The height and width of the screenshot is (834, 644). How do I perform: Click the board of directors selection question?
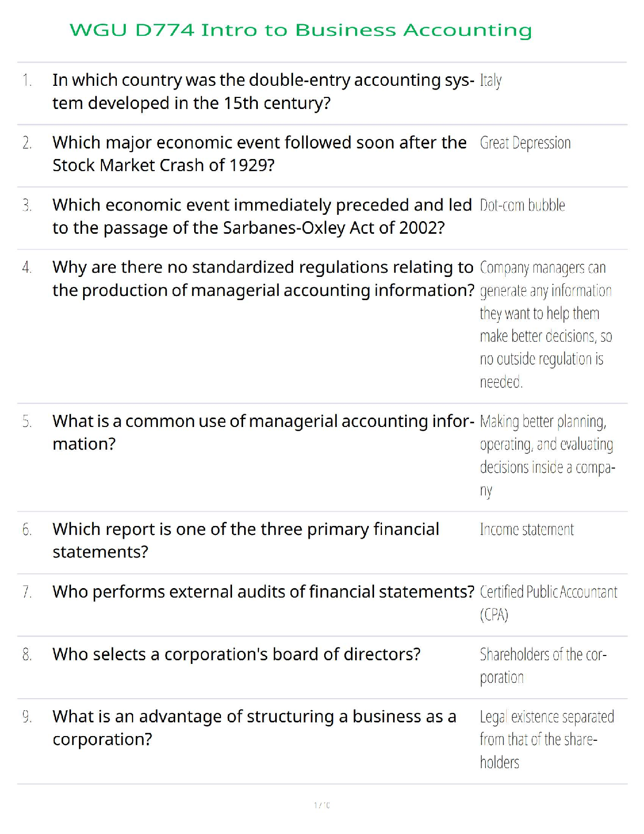point(236,654)
